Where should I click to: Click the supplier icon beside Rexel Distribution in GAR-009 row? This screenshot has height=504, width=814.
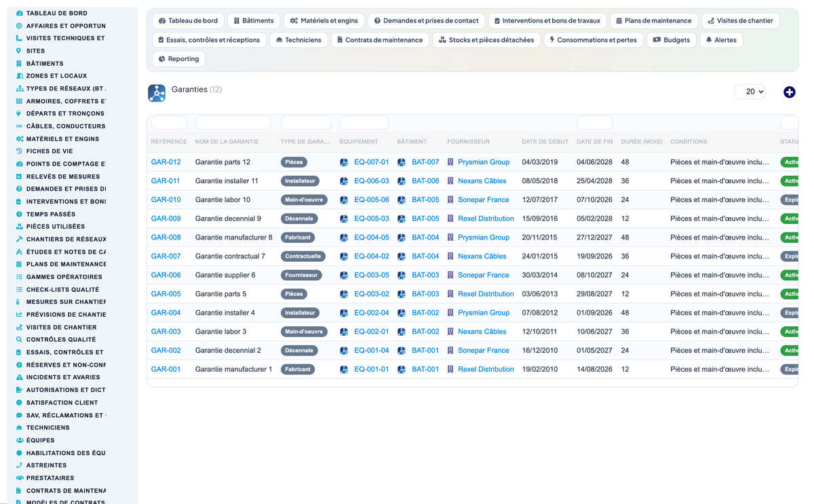(x=450, y=218)
